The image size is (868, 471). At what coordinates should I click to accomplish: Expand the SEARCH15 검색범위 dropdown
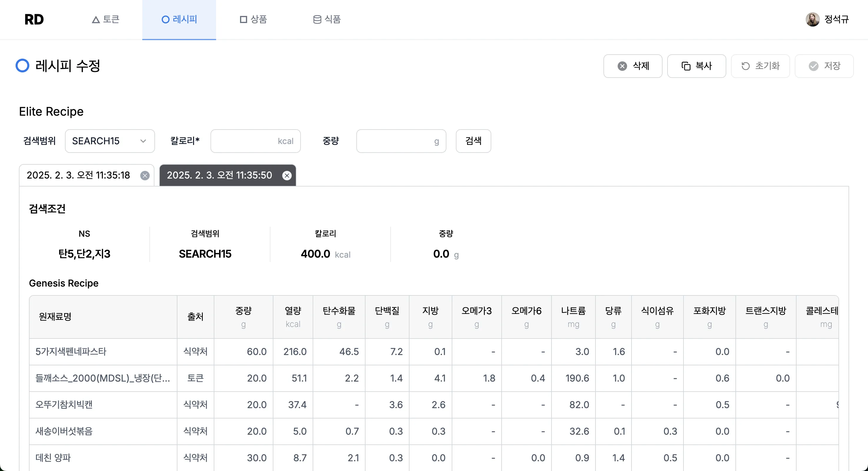pos(110,141)
